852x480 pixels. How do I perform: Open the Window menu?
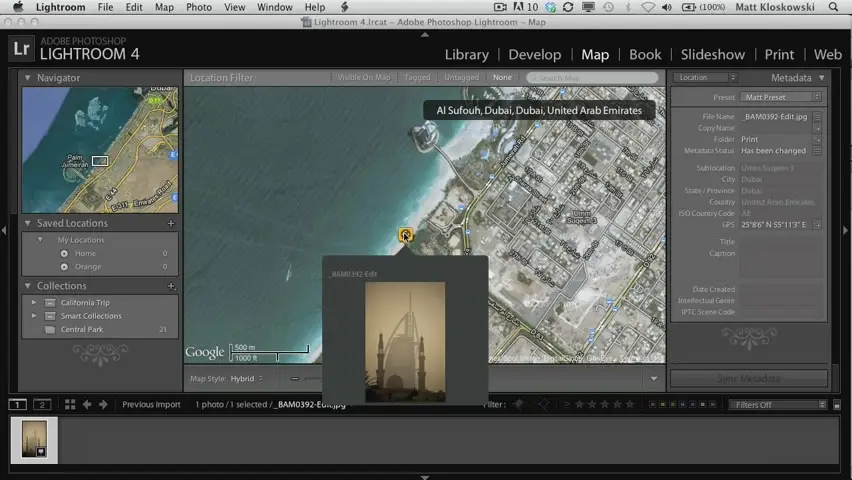[x=274, y=7]
